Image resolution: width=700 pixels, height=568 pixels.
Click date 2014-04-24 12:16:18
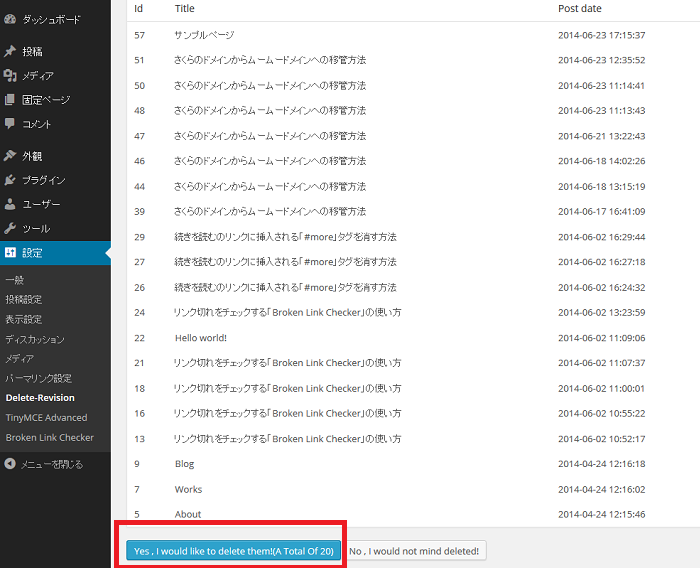601,464
